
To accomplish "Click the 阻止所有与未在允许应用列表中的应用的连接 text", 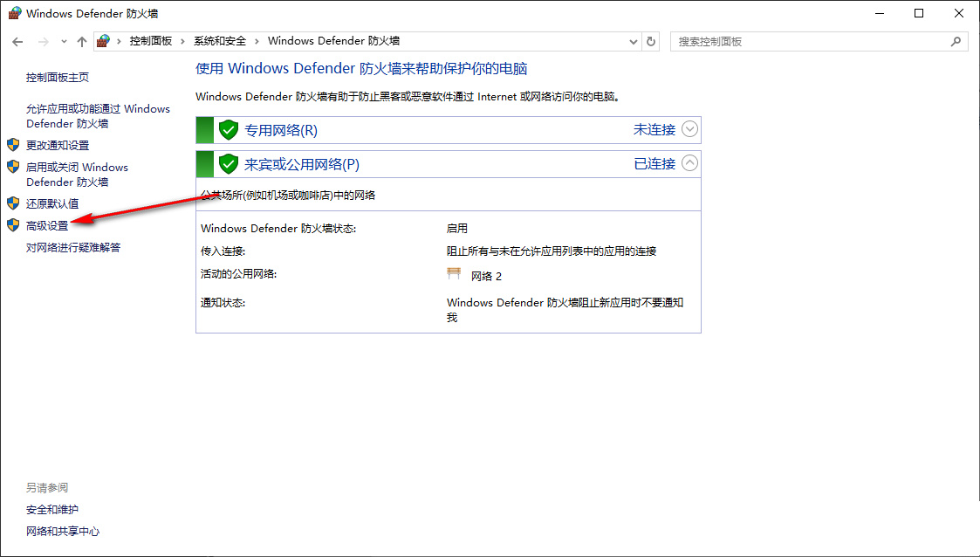I will [552, 251].
